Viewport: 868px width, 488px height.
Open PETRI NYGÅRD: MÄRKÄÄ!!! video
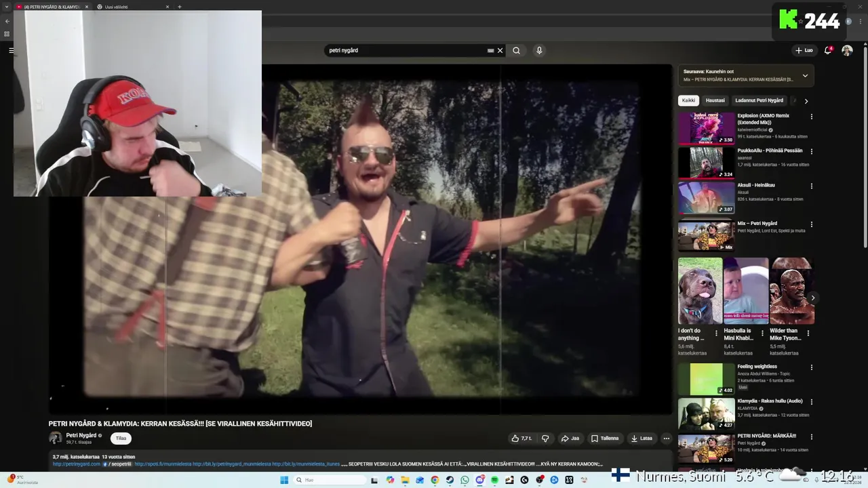pyautogui.click(x=707, y=448)
